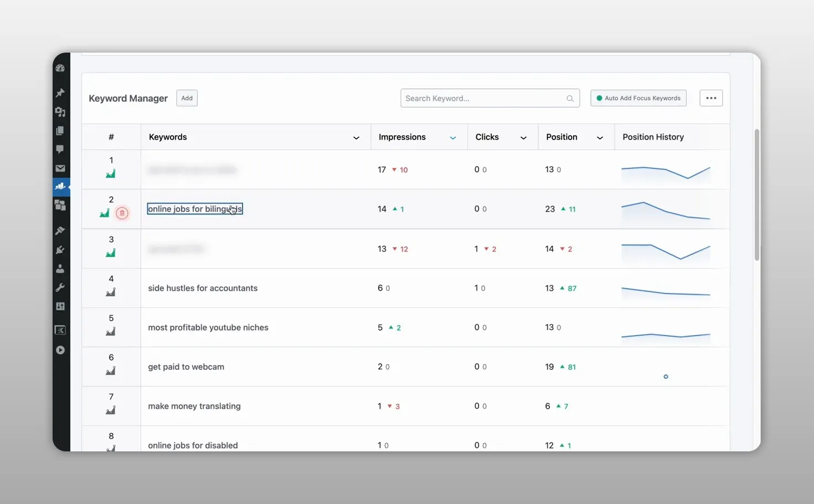Click the Add keyword button
The width and height of the screenshot is (814, 504).
tap(187, 98)
